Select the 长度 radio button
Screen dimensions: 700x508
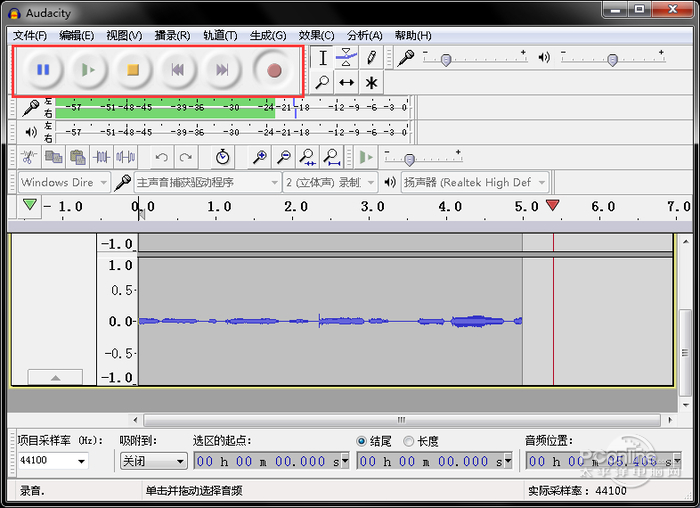tap(409, 441)
